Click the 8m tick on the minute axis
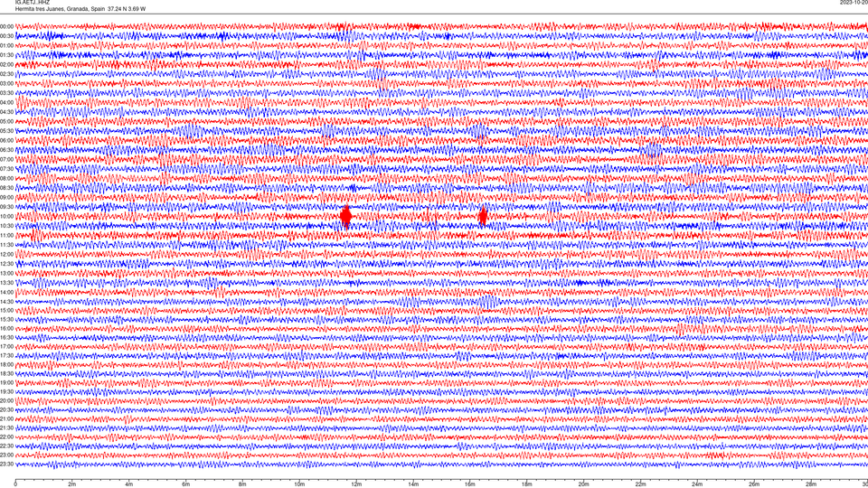Image resolution: width=868 pixels, height=488 pixels. tap(242, 484)
